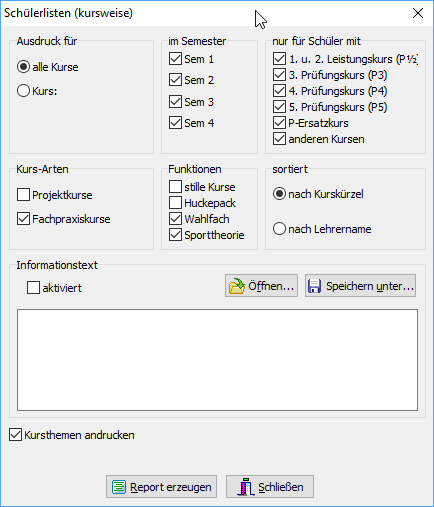The image size is (434, 507).
Task: Click the green Report erzeugen icon
Action: click(x=119, y=487)
